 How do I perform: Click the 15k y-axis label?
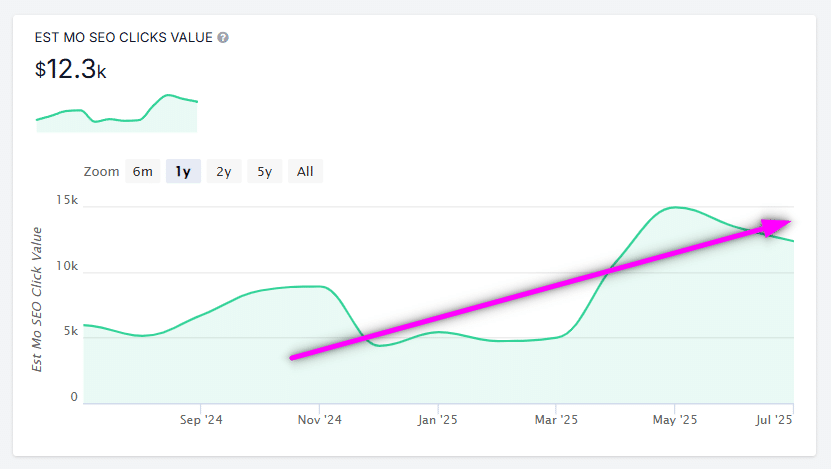(67, 200)
